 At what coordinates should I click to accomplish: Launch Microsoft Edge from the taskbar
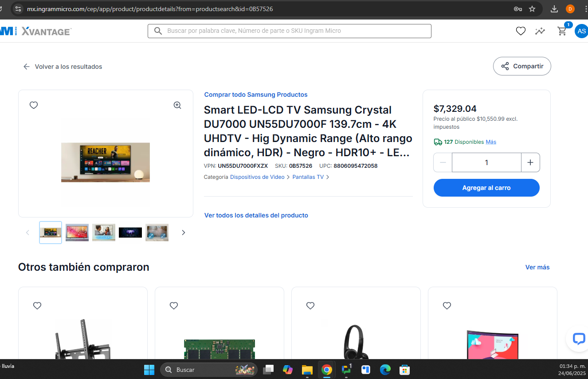click(x=385, y=370)
